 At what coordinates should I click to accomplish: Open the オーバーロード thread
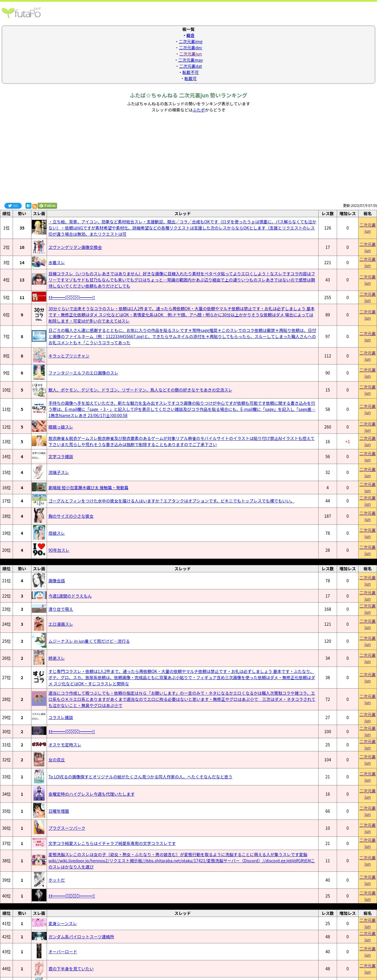[63, 952]
